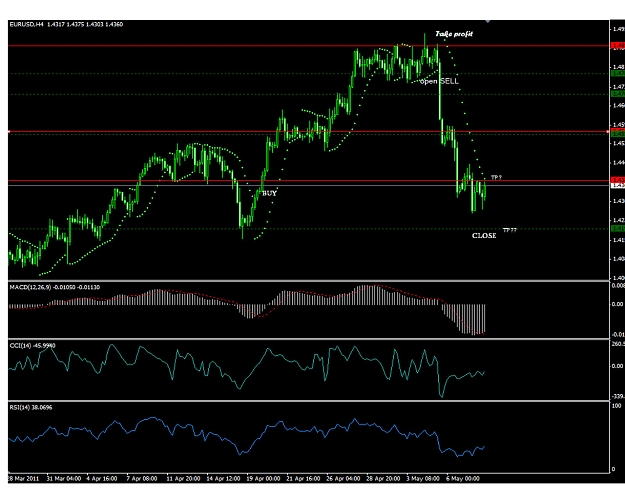Image resolution: width=625 pixels, height=500 pixels.
Task: Select the 'BUY' label on the chart
Action: coord(269,193)
